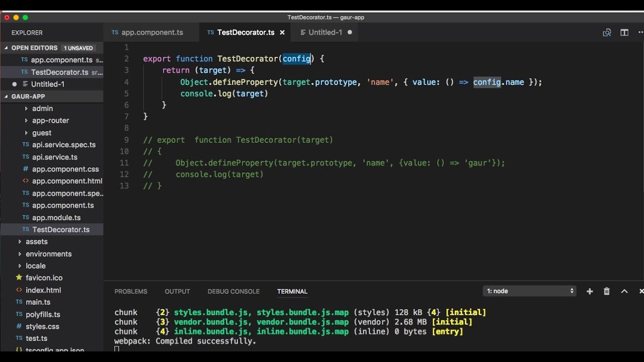Click the TS icon beside test.ts
Image resolution: width=644 pixels, height=362 pixels.
(19, 338)
